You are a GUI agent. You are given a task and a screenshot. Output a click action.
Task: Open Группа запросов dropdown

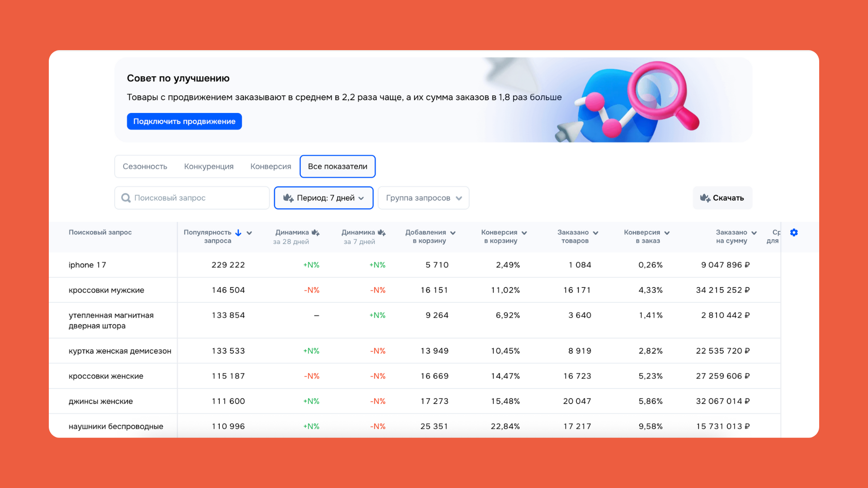pyautogui.click(x=424, y=198)
